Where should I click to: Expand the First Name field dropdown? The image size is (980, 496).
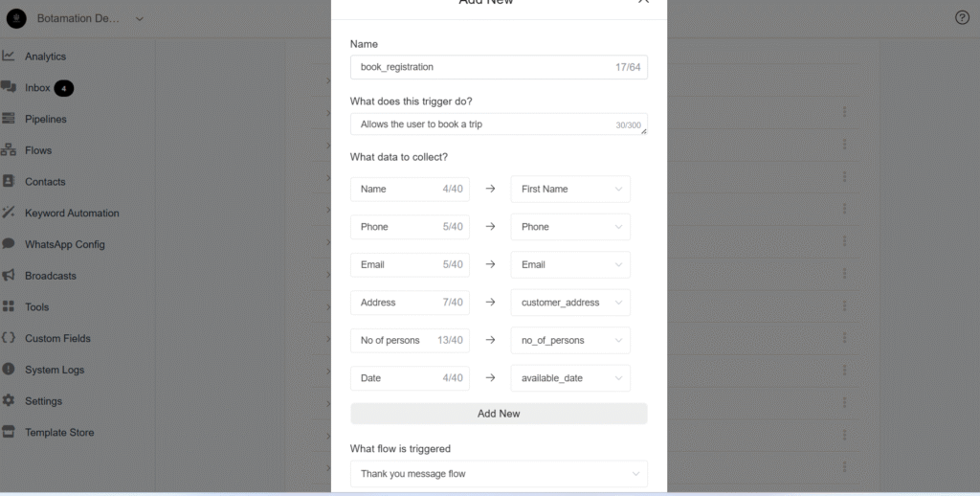tap(570, 189)
